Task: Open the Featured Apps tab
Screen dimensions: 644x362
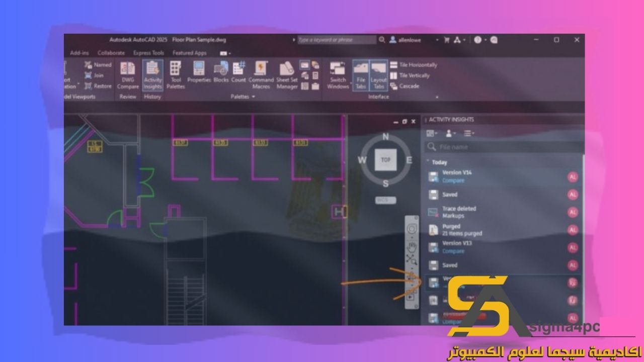Action: click(x=189, y=53)
